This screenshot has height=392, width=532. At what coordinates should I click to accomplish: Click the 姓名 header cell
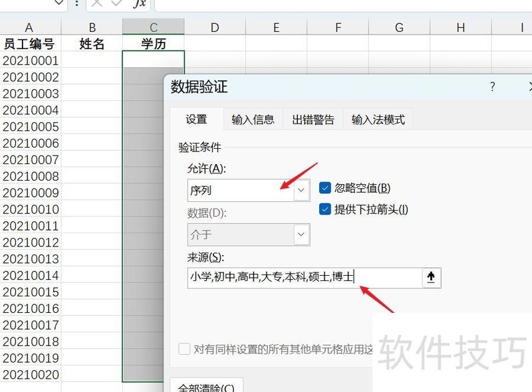coord(92,44)
